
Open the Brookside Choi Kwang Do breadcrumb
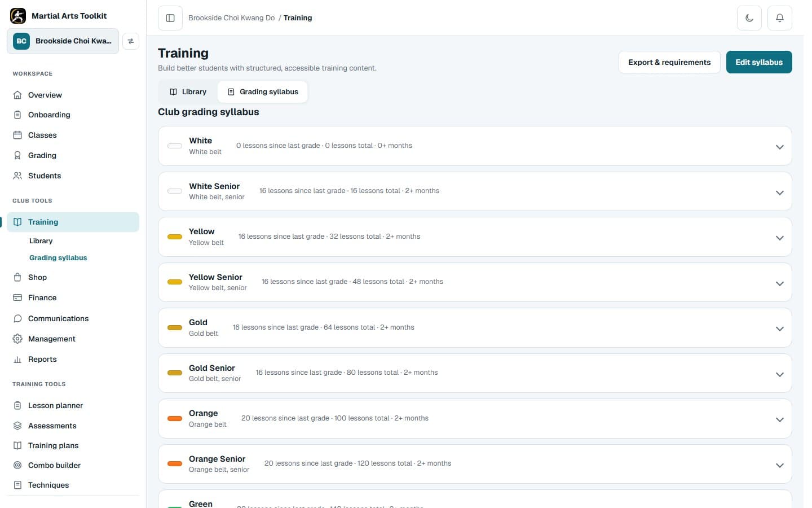tap(232, 18)
